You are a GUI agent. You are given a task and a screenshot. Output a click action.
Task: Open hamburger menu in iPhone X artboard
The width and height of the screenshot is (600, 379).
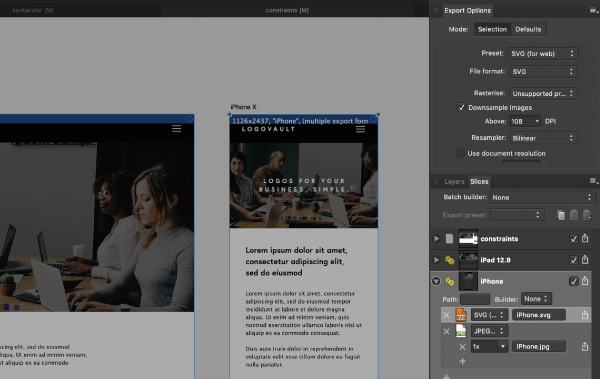360,129
